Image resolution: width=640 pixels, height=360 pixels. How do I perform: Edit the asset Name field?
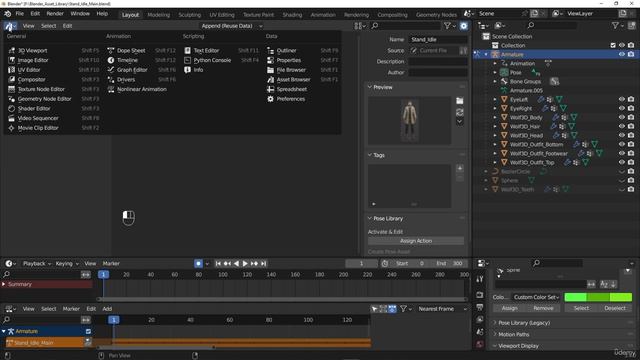[x=438, y=40]
